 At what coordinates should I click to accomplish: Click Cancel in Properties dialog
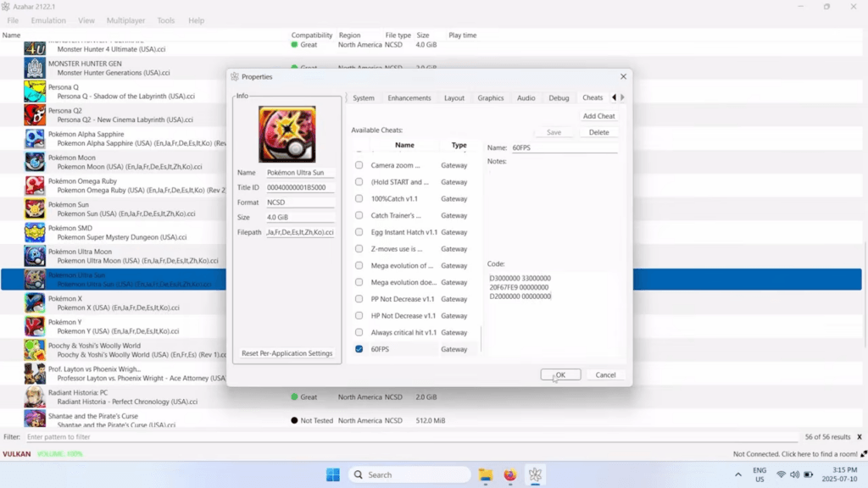pyautogui.click(x=605, y=374)
